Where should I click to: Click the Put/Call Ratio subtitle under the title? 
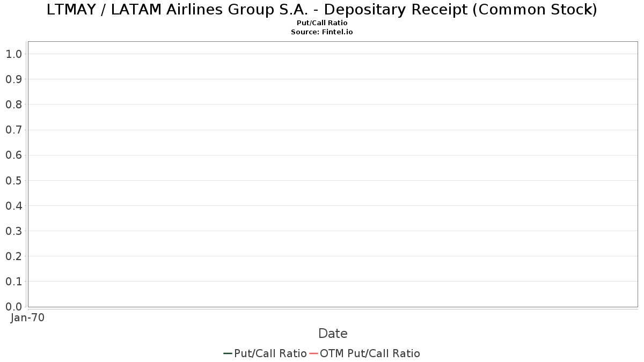coord(322,23)
